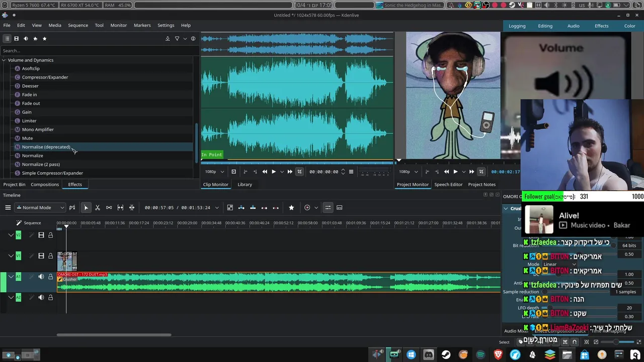Open the Sequence menu

pos(78,25)
